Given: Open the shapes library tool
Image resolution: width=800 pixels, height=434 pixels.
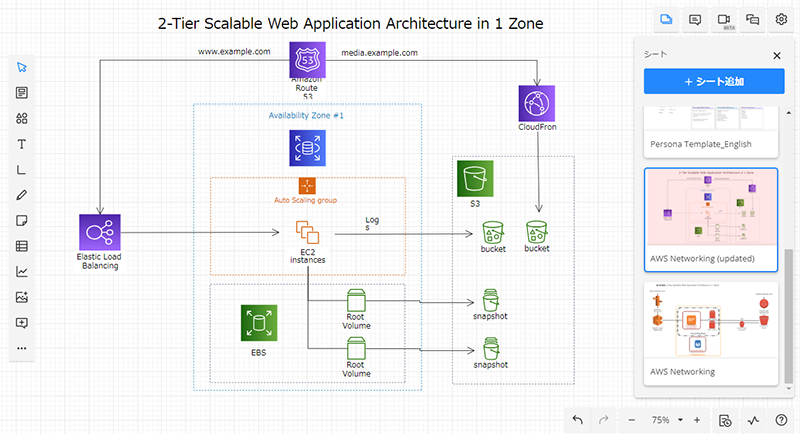Looking at the screenshot, I should (x=21, y=118).
